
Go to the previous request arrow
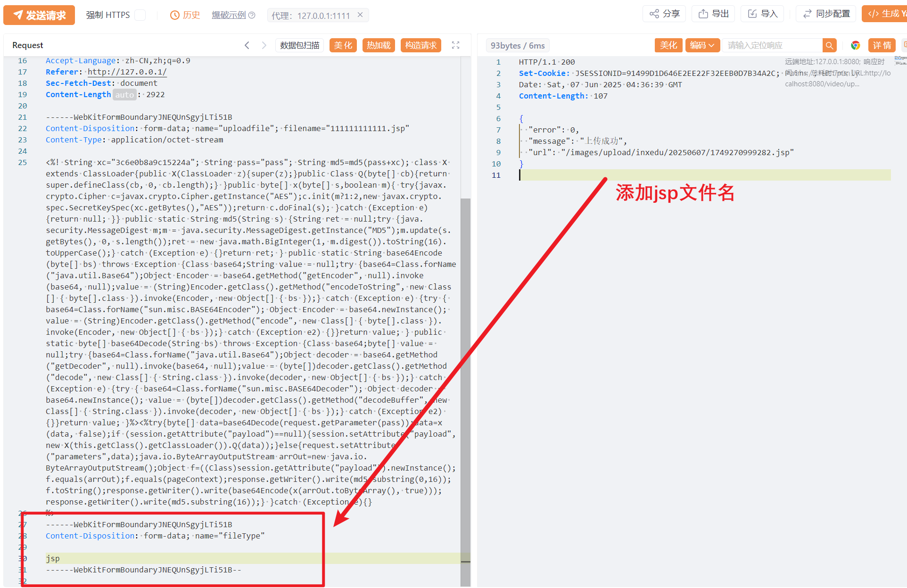pos(247,45)
